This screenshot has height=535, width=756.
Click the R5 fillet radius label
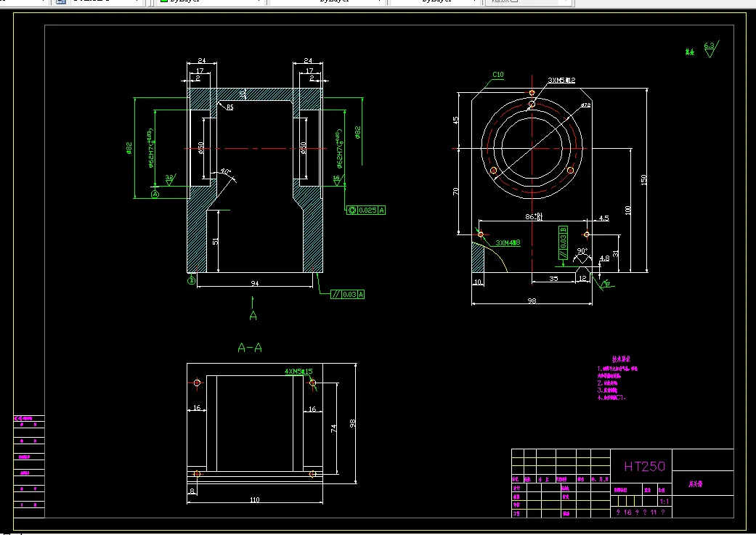pos(229,107)
